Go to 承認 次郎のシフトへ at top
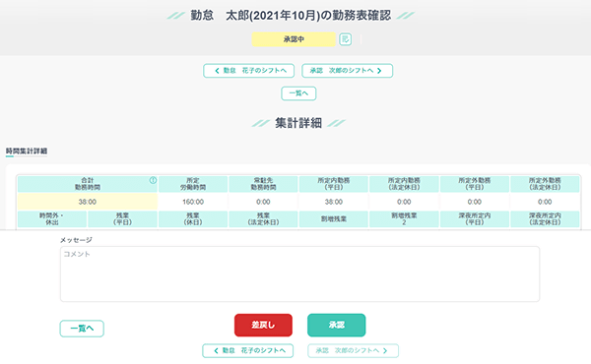 pyautogui.click(x=347, y=71)
